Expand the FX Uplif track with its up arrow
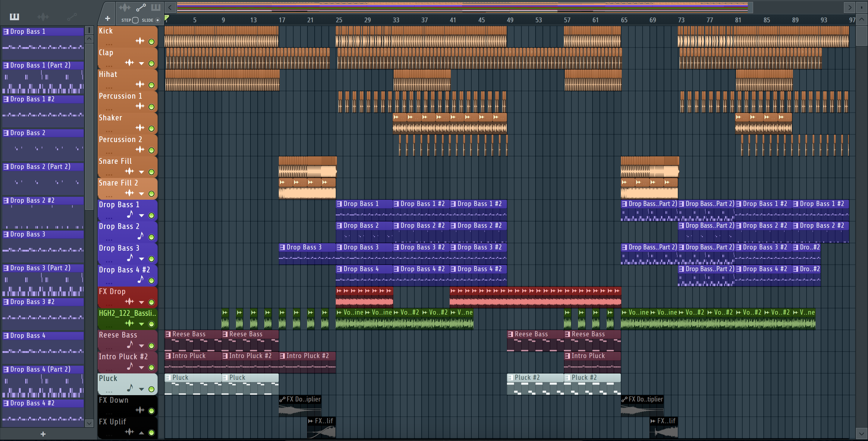Viewport: 868px width, 441px height. tap(142, 433)
